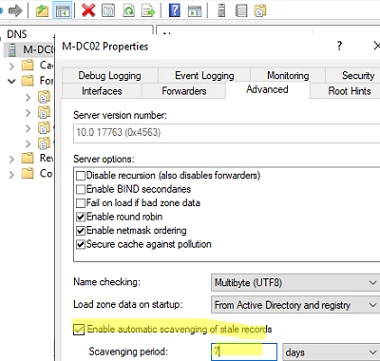Viewport: 380px width, 361px height.
Task: Click the Conditional Forwarders folder icon
Action: 28,174
